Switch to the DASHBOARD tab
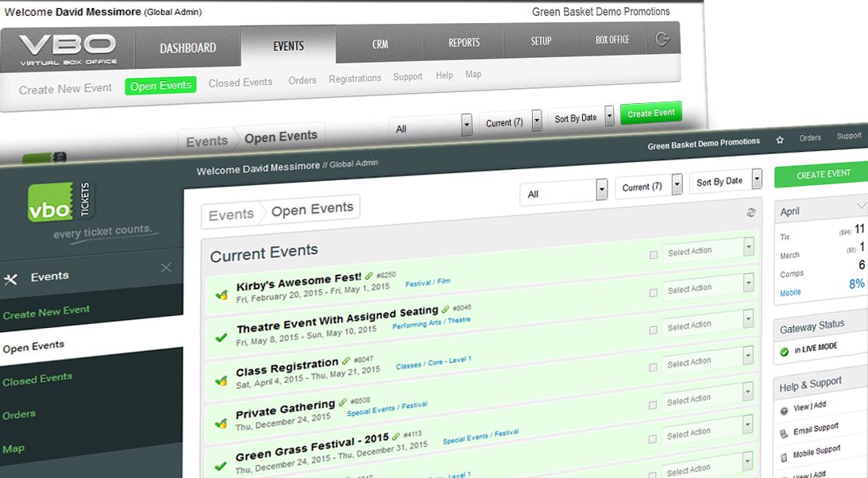The height and width of the screenshot is (478, 868). pyautogui.click(x=188, y=48)
